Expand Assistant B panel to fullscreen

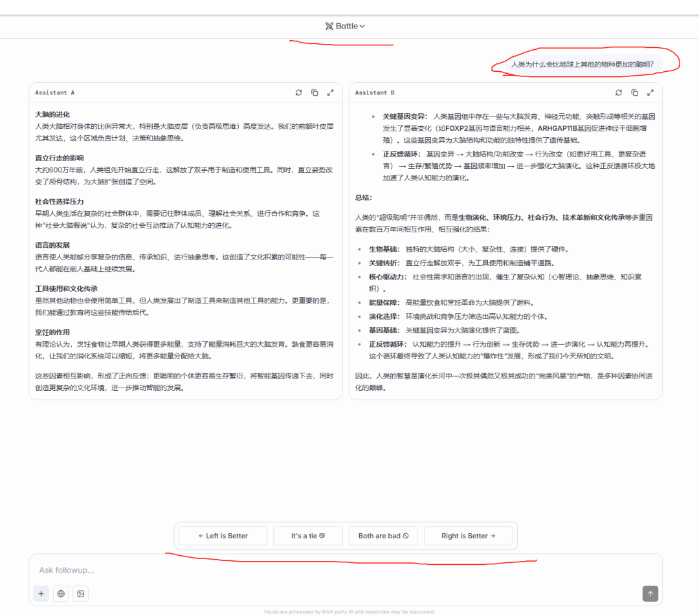pyautogui.click(x=650, y=93)
